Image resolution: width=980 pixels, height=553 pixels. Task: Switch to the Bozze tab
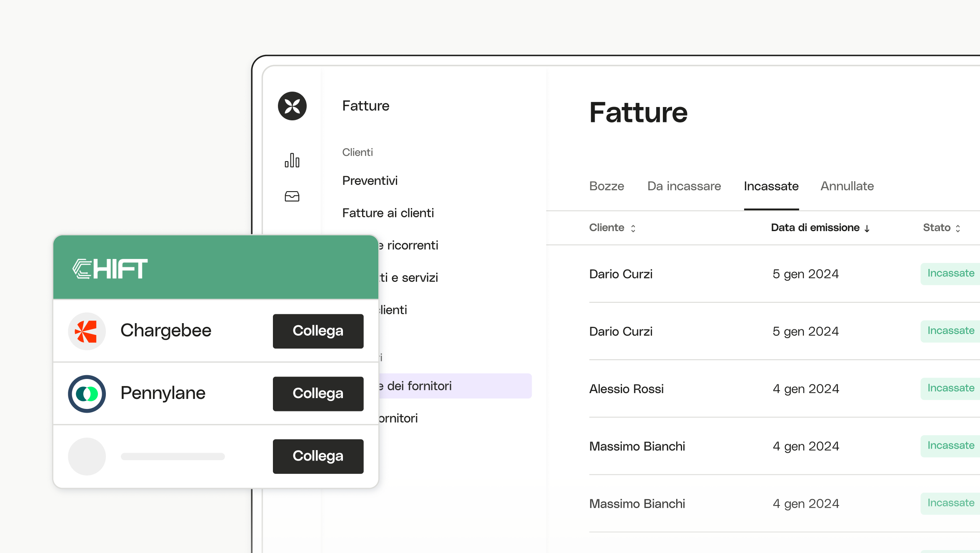click(607, 186)
